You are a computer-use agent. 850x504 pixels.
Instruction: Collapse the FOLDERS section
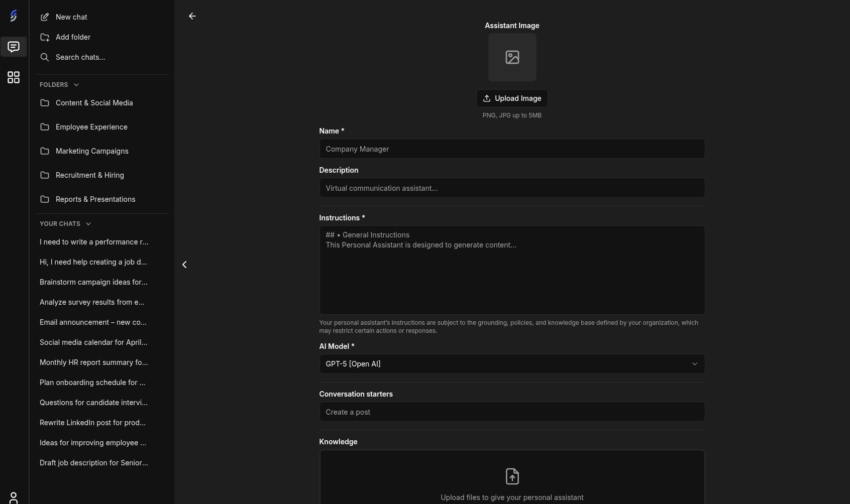(76, 84)
